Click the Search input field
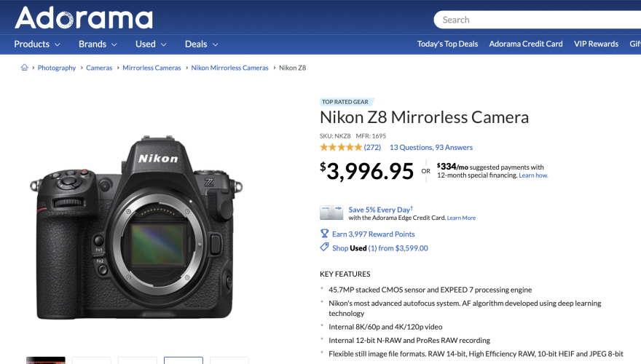 [537, 20]
